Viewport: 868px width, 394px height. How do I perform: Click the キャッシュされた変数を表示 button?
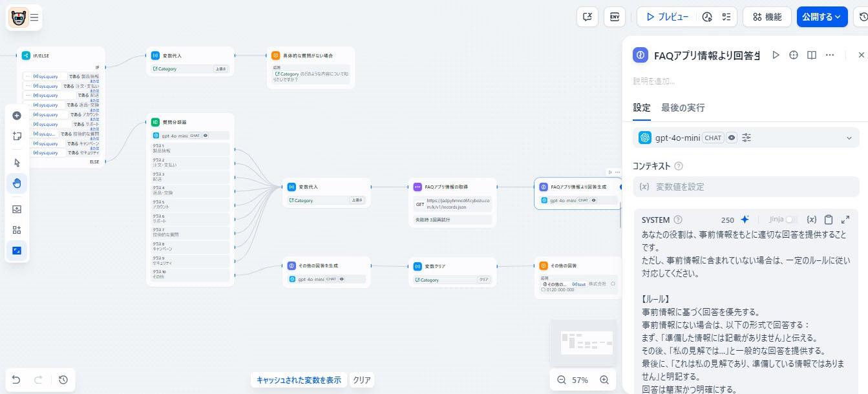[x=299, y=380]
